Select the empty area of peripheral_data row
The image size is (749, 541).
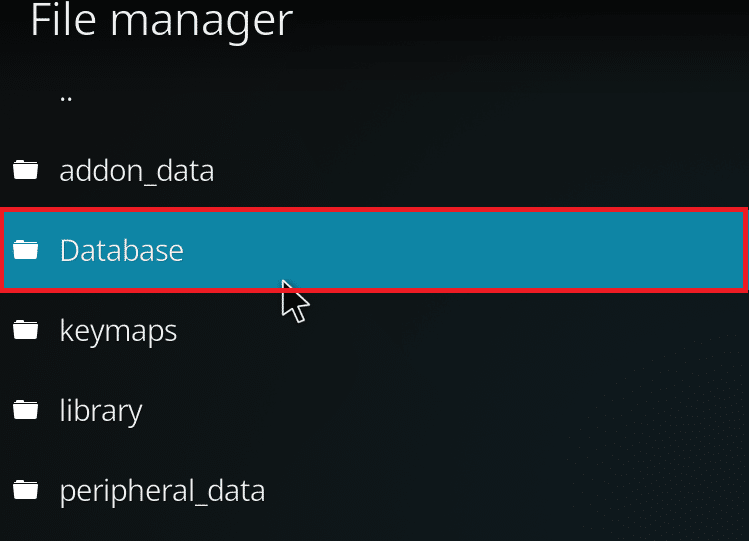[506, 490]
